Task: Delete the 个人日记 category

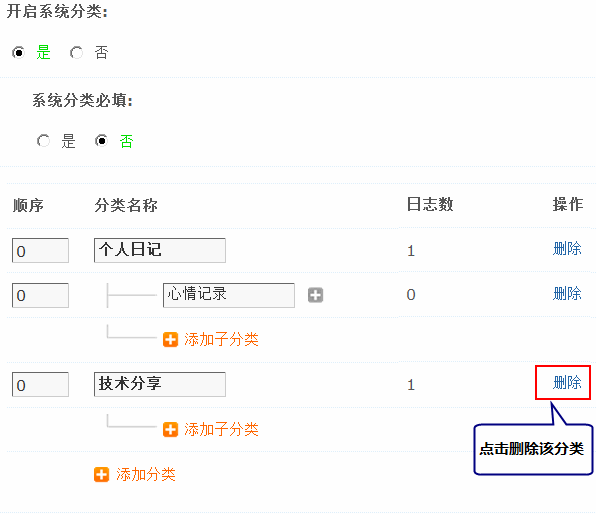Action: click(567, 249)
